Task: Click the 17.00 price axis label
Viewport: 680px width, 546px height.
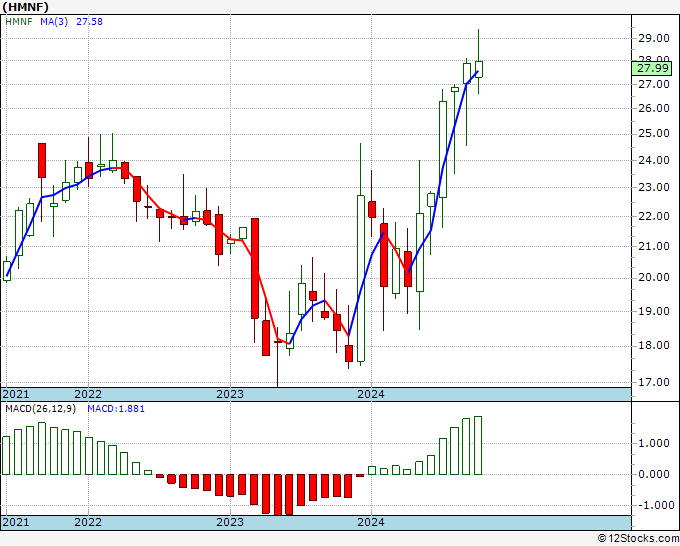Action: (654, 382)
